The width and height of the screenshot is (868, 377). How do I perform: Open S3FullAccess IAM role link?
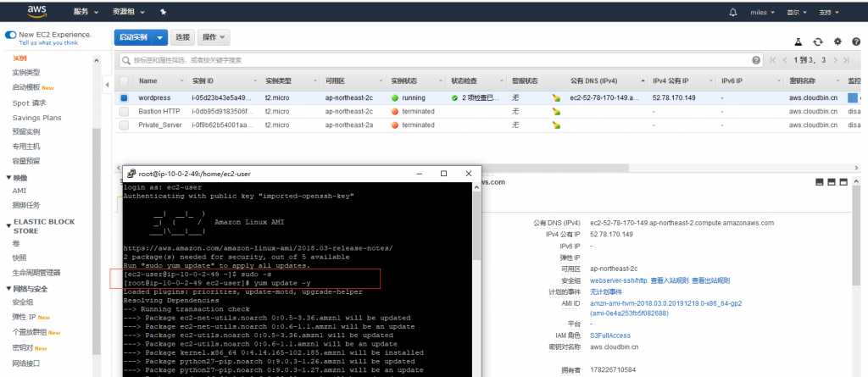tap(610, 335)
